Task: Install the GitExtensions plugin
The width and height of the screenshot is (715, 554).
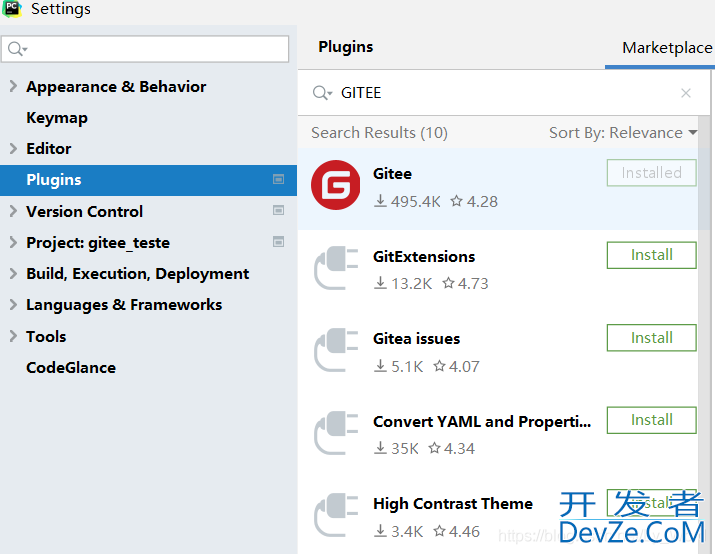Action: (651, 255)
